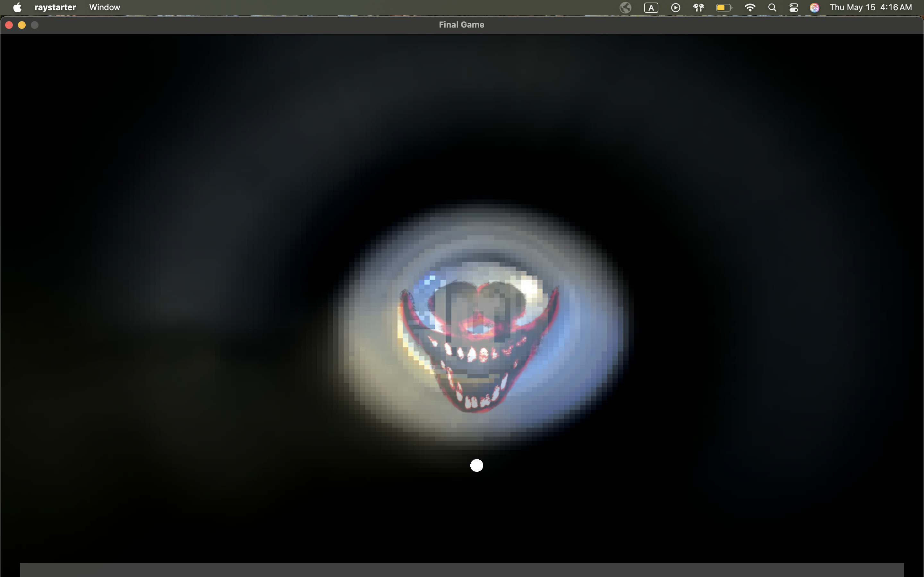
Task: Click the date and time display
Action: pyautogui.click(x=870, y=8)
